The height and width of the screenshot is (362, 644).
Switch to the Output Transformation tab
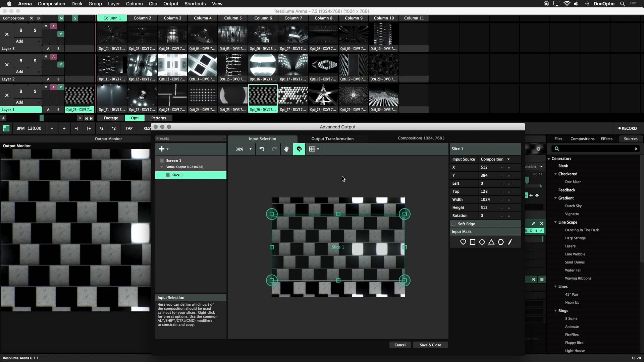click(x=332, y=138)
